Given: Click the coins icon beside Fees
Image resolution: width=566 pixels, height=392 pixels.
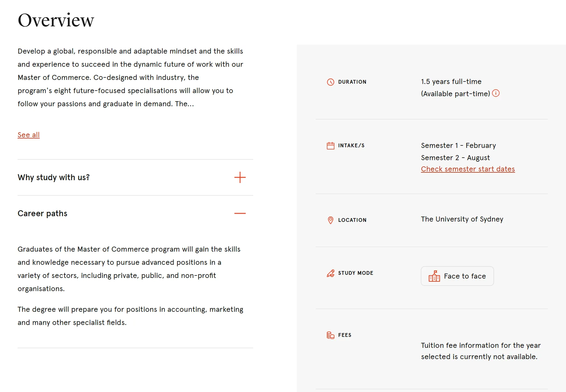Looking at the screenshot, I should tap(330, 335).
